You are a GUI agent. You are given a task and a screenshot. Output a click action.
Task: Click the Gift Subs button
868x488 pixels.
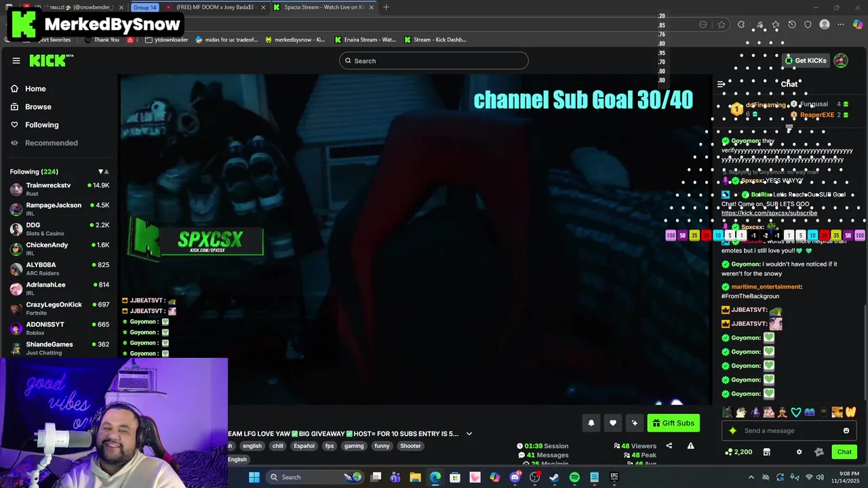[x=673, y=423]
